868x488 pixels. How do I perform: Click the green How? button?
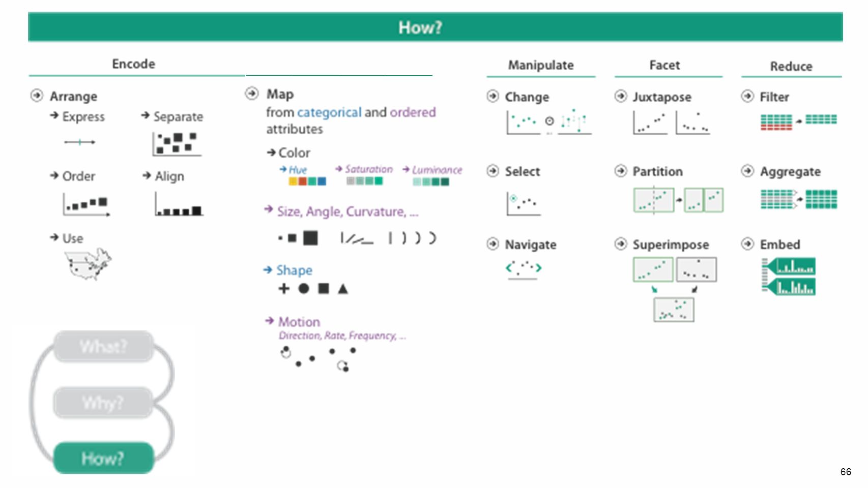click(x=103, y=458)
